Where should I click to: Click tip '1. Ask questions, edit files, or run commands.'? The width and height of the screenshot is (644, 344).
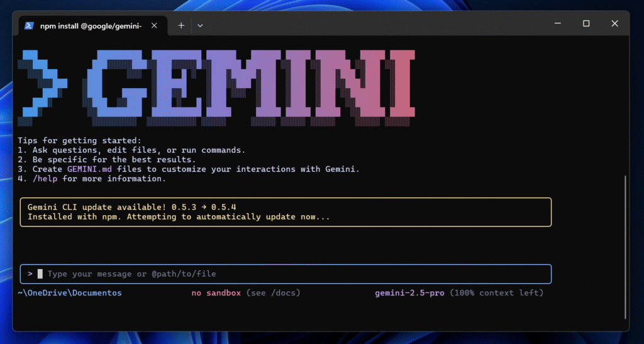[131, 150]
